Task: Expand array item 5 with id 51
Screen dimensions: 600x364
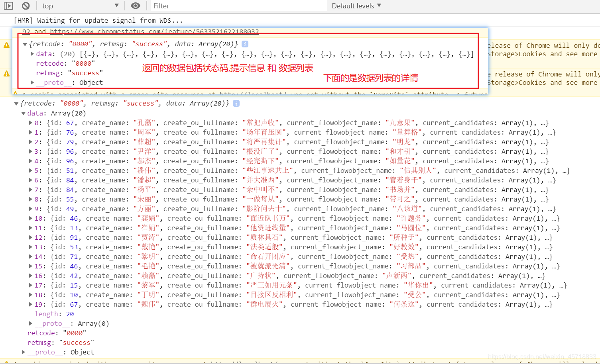Action: point(31,170)
